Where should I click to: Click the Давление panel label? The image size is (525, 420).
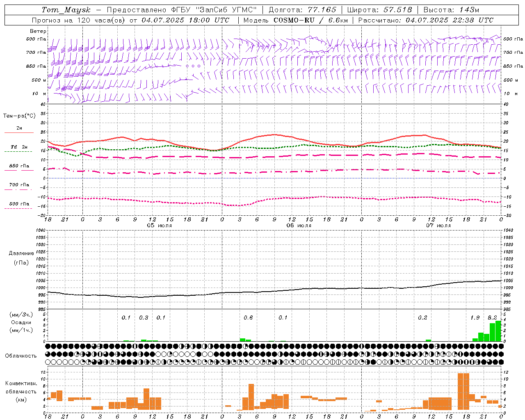click(21, 253)
